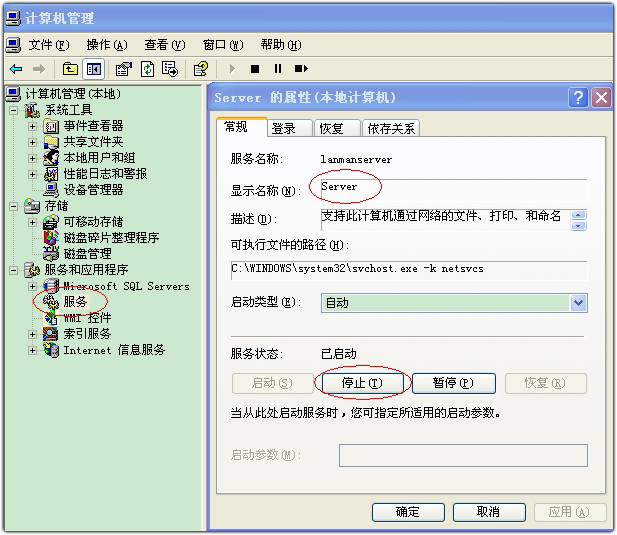Open the 窗口(W) menu
The width and height of the screenshot is (617, 535).
click(223, 45)
